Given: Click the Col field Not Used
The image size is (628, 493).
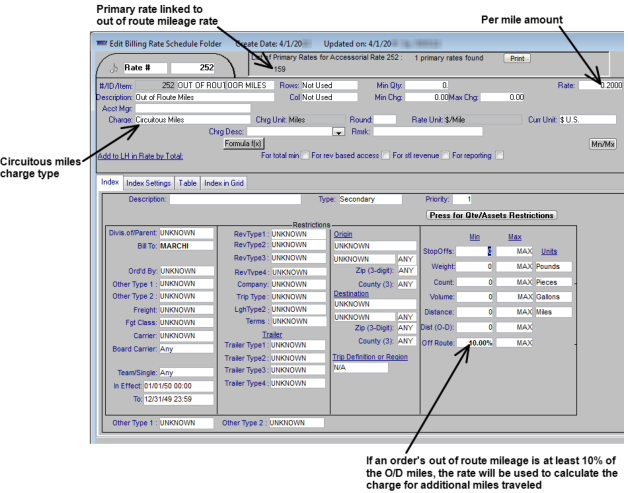Looking at the screenshot, I should point(329,97).
